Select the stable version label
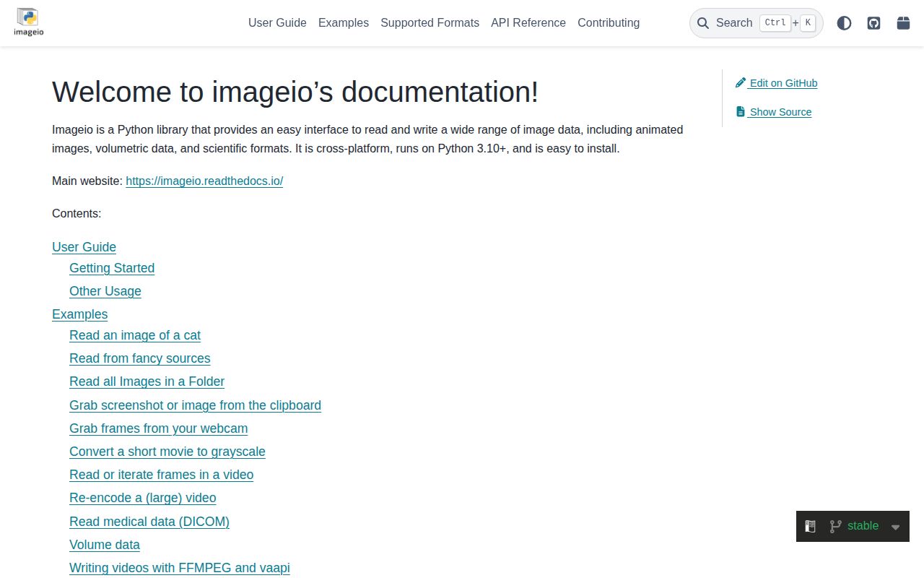Screen dimensions: 924x578 coord(863,526)
